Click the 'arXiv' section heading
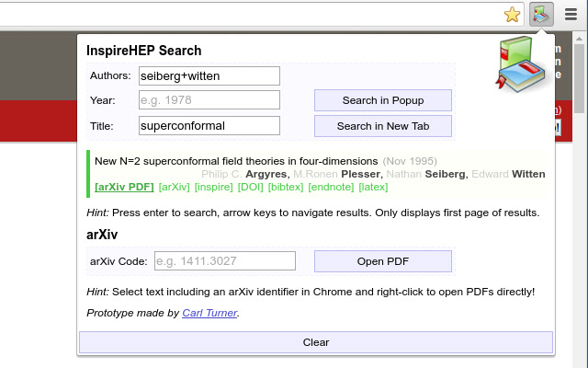This screenshot has width=588, height=368. (102, 235)
